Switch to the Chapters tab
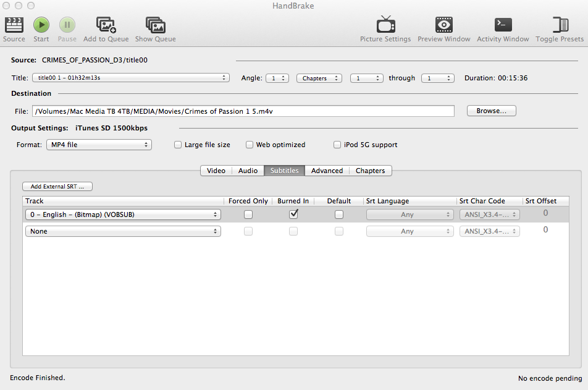Image resolution: width=588 pixels, height=390 pixels. 370,171
